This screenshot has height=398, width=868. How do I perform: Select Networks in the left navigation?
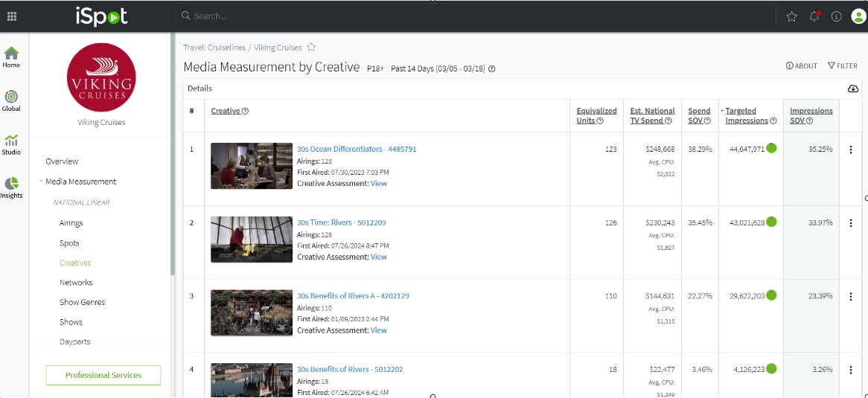tap(76, 283)
